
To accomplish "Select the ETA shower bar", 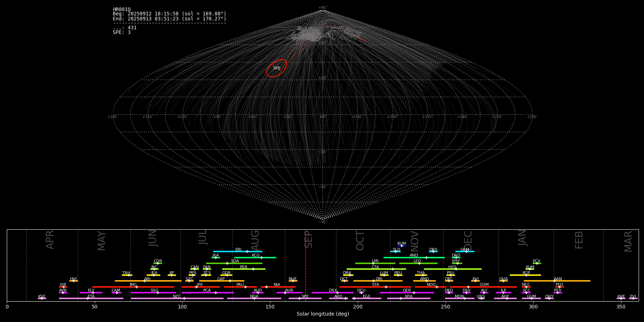I will click(x=91, y=298).
